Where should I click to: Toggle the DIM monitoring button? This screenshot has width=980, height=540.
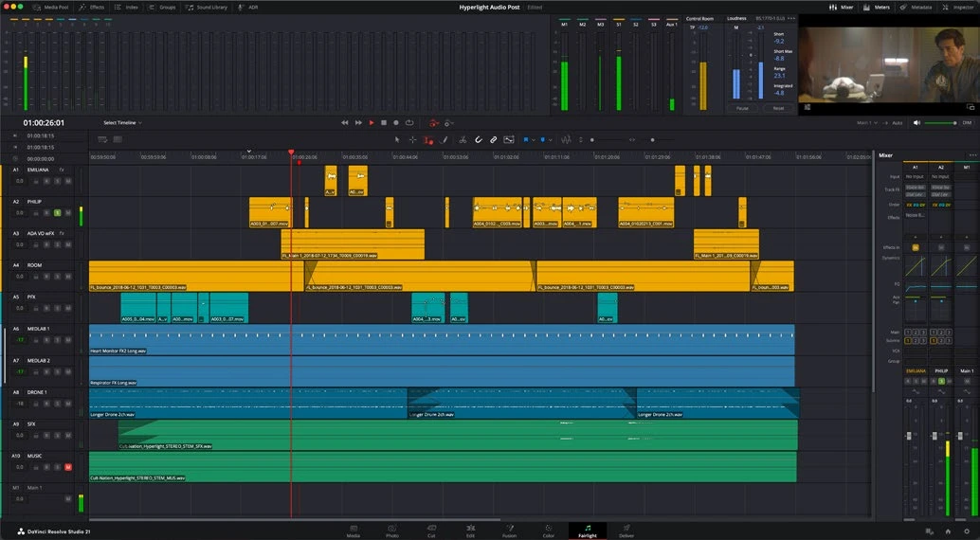[x=967, y=123]
